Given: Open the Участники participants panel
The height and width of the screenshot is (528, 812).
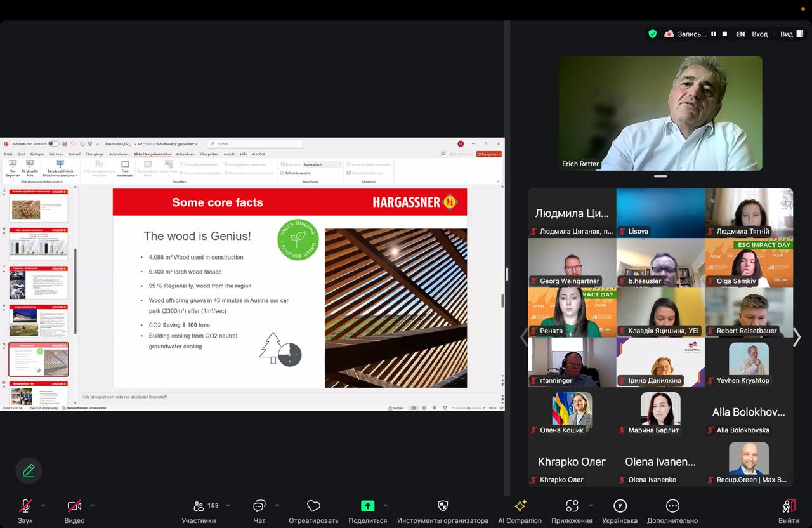Looking at the screenshot, I should pos(199,506).
